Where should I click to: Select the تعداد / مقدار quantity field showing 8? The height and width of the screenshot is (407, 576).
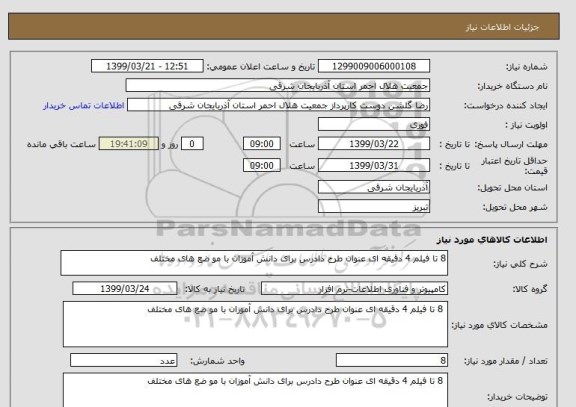click(x=392, y=360)
